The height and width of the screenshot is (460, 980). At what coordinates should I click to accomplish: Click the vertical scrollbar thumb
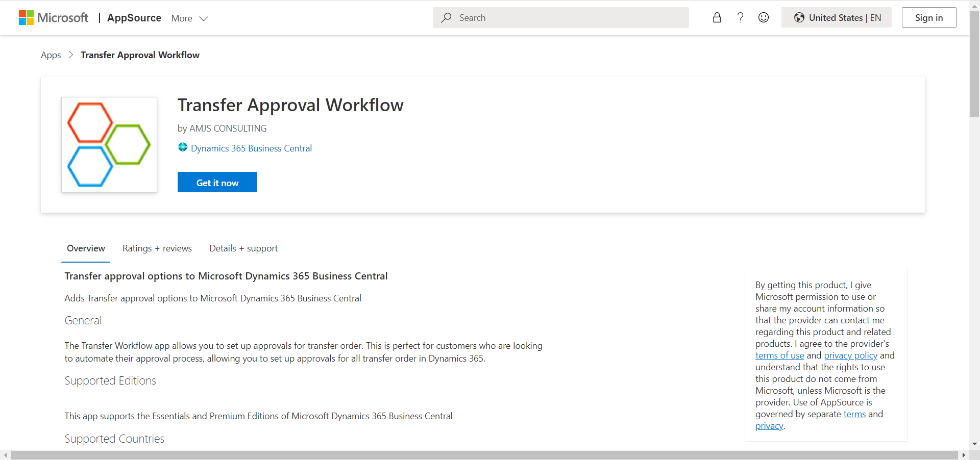[974, 64]
